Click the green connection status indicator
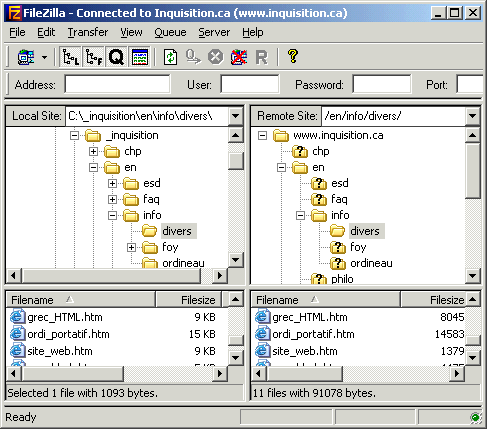Viewport: 487px width, 429px height. tap(475, 417)
